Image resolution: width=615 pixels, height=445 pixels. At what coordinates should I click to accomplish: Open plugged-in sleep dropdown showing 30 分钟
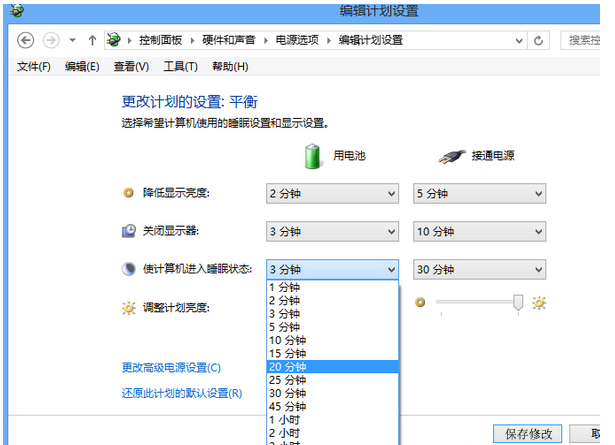(479, 269)
